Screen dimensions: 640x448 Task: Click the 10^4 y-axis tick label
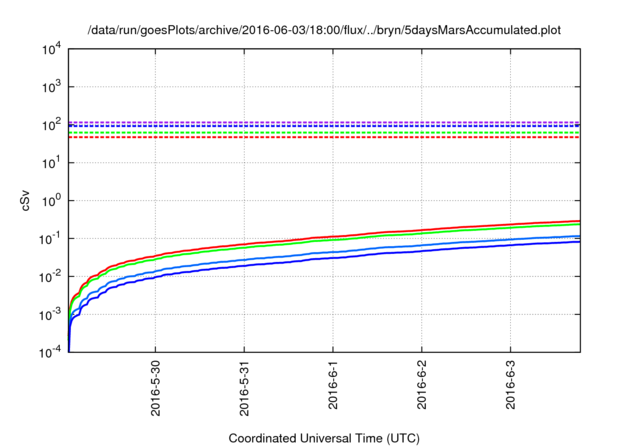(49, 49)
